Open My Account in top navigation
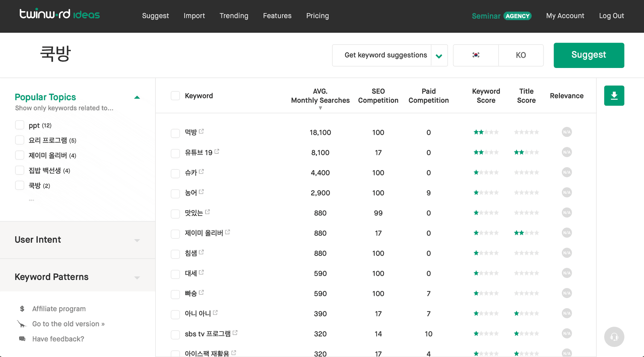The image size is (644, 357). coord(565,16)
